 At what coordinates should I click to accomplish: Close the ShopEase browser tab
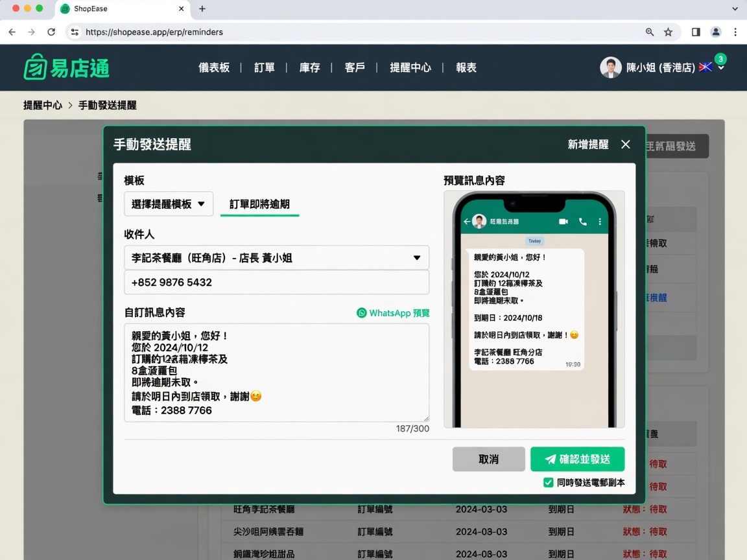click(x=181, y=8)
